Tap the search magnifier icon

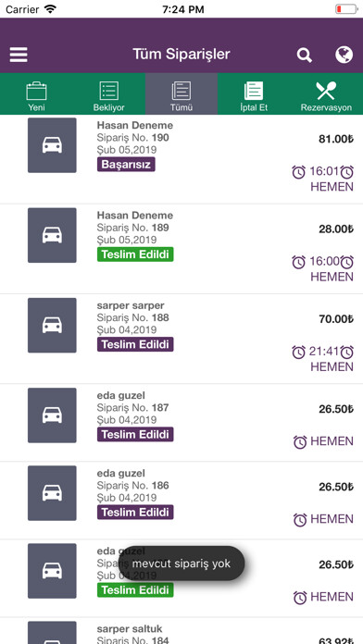pos(305,55)
